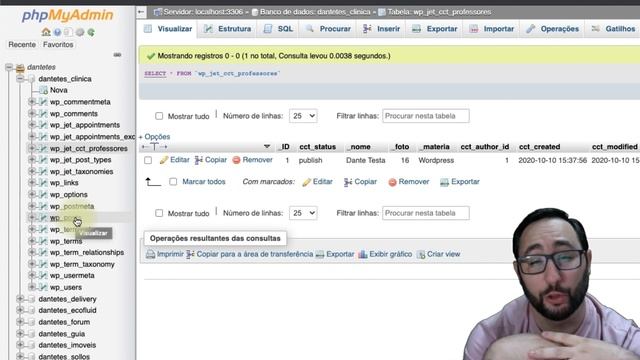
Task: Click Copiar para a área de transferência
Action: [x=255, y=254]
